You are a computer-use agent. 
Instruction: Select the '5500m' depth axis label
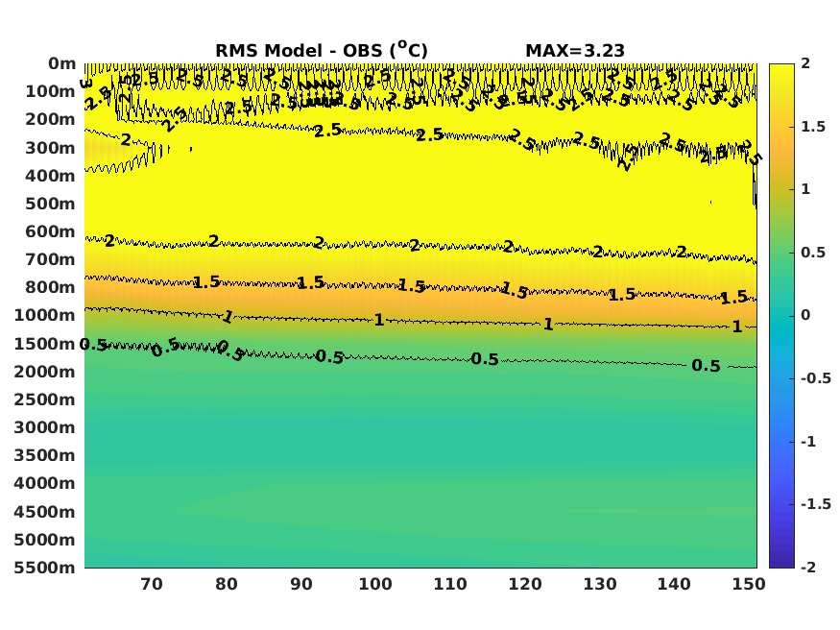[x=45, y=568]
